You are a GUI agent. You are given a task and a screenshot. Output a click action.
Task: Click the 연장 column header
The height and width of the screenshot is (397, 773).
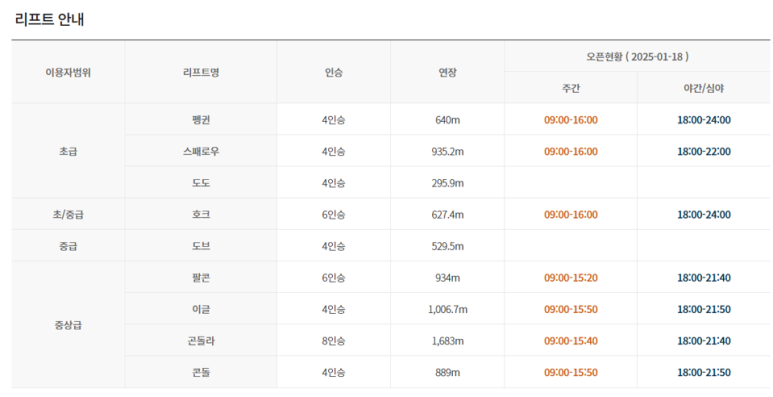tap(448, 72)
